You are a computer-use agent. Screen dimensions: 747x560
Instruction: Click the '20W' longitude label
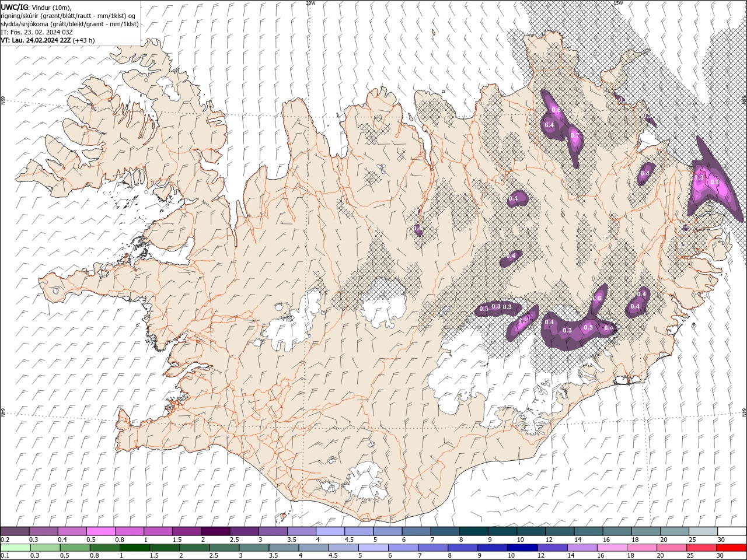click(x=310, y=3)
